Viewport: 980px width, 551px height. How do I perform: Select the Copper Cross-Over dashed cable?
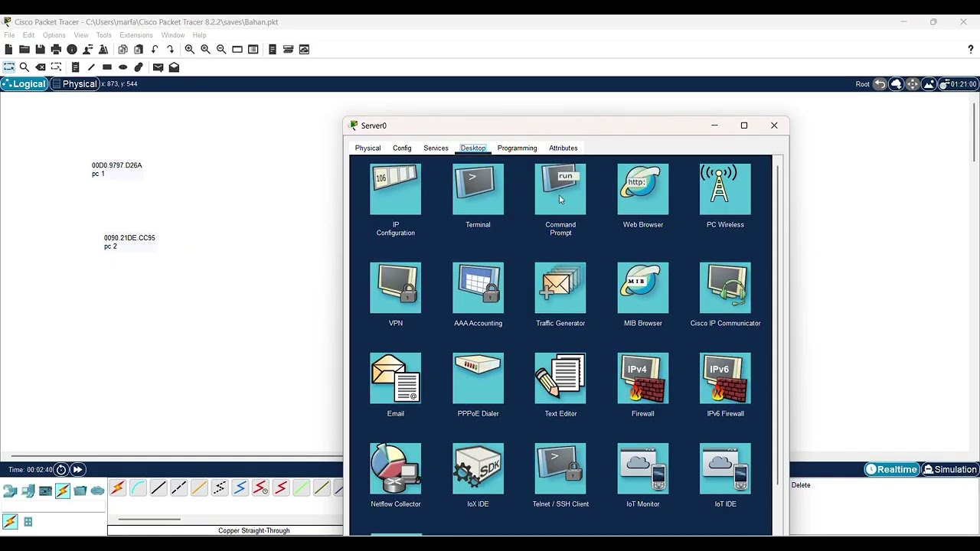coord(178,487)
